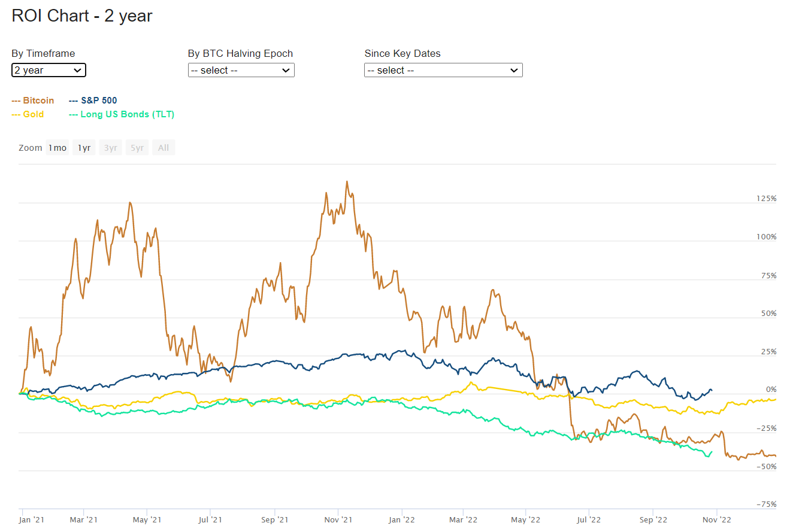The width and height of the screenshot is (796, 532).
Task: Toggle the Bitcoin series in legend
Action: click(33, 101)
